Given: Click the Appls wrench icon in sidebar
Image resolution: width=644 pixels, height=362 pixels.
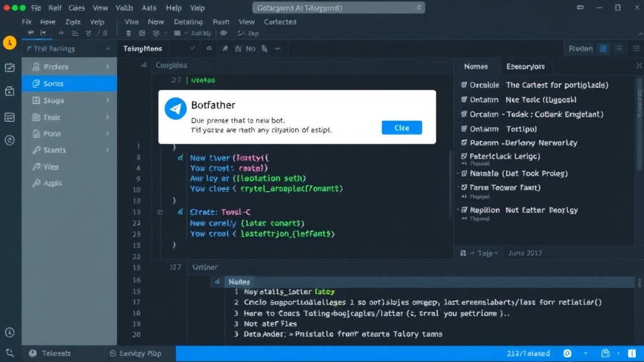Looking at the screenshot, I should point(36,183).
